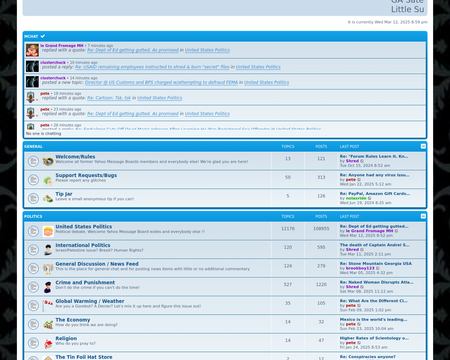Open 'Director @ US Customs and BPS' topic link
Image resolution: width=450 pixels, height=360 pixels.
click(161, 82)
